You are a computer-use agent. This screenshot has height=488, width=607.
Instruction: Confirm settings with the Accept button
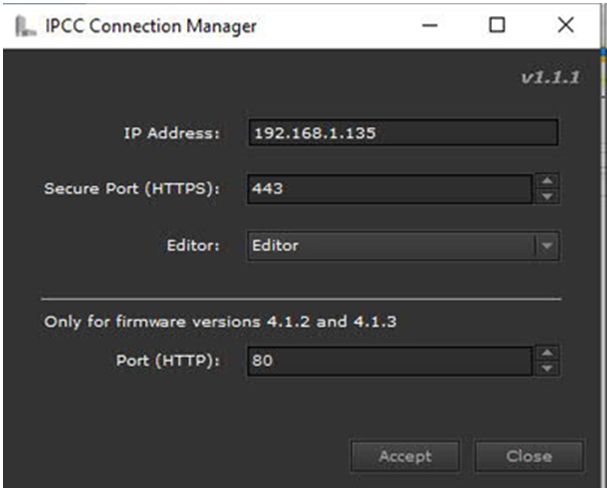click(405, 456)
